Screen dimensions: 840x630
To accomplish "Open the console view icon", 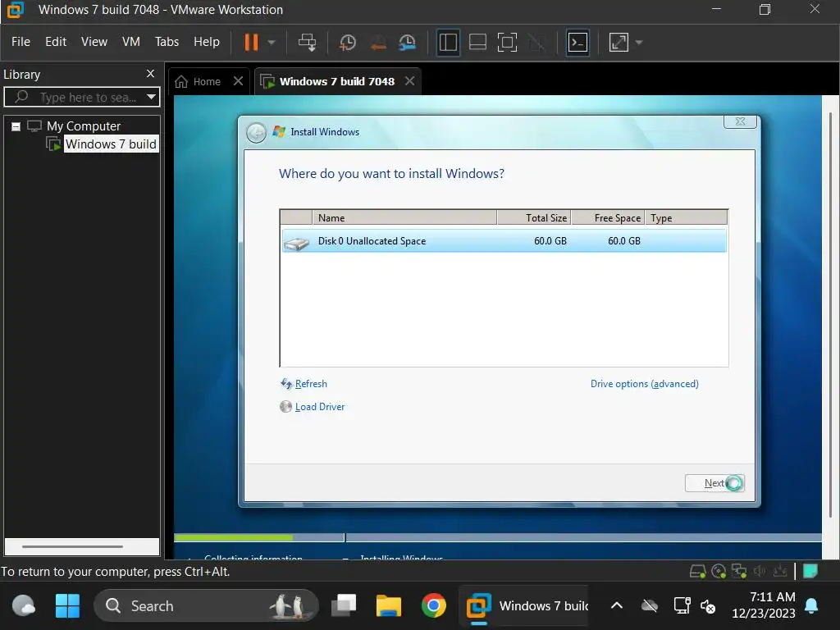I will point(577,43).
